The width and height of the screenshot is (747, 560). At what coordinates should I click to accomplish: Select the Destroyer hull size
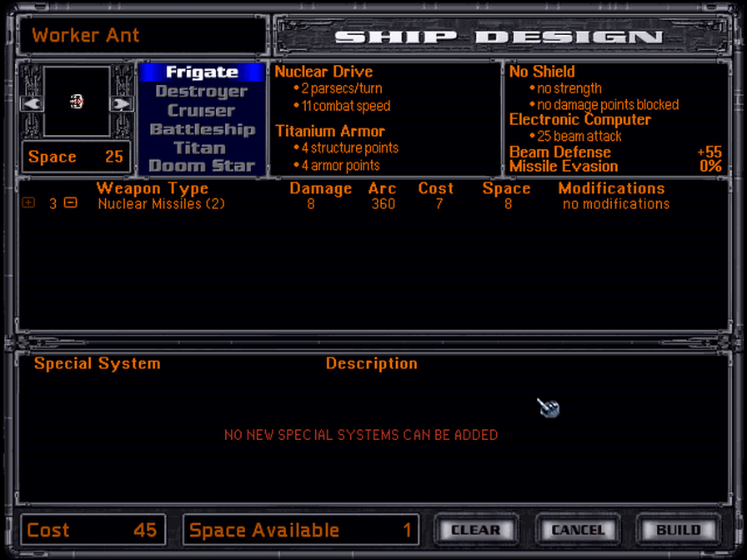[202, 91]
